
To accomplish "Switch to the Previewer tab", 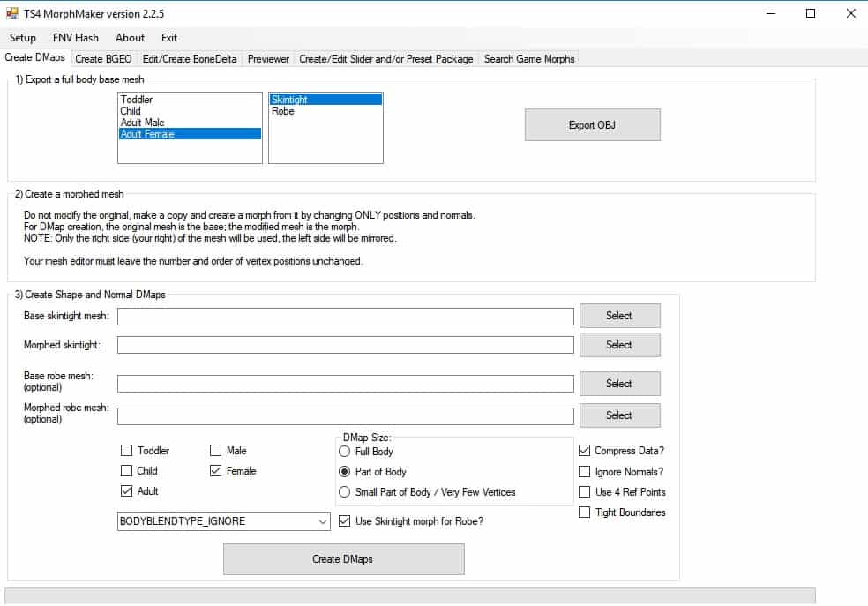I will click(x=268, y=59).
